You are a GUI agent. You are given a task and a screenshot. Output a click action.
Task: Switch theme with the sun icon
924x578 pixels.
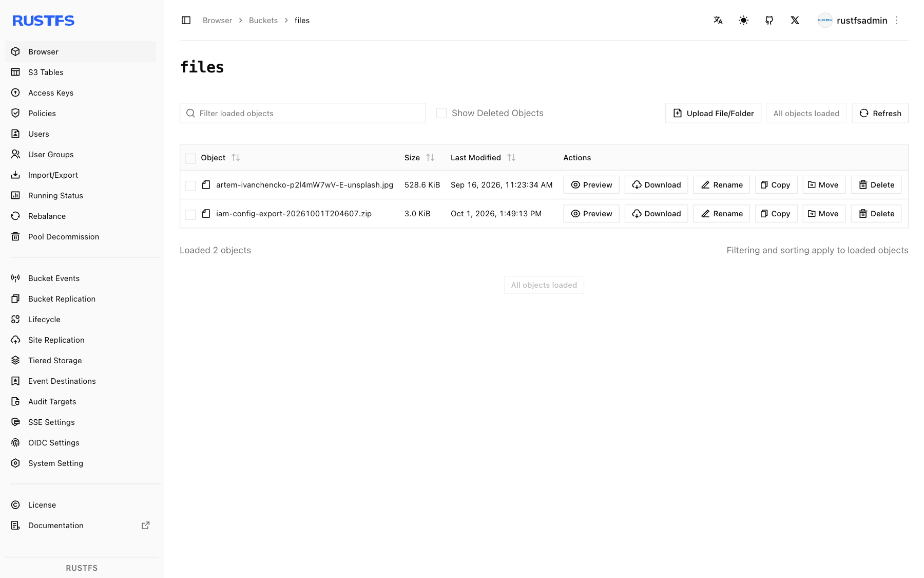pos(744,21)
